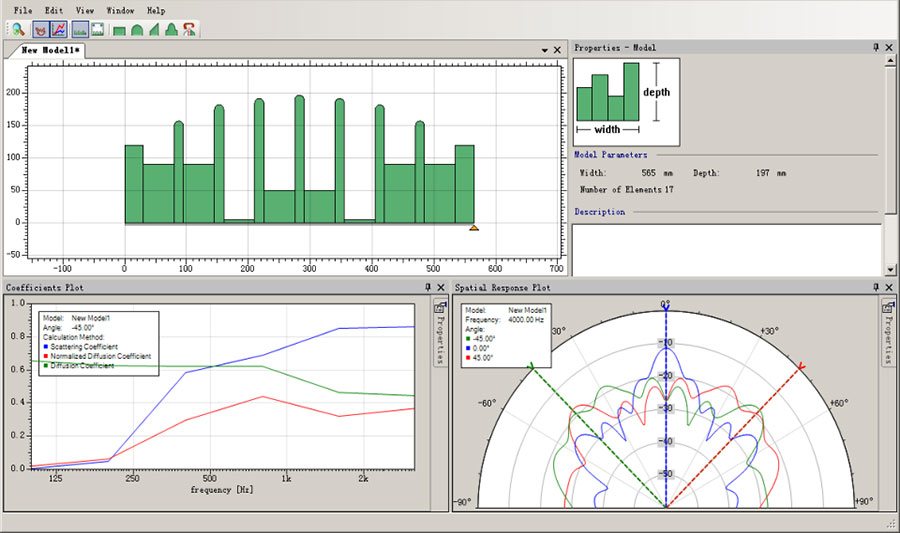Add a bell-curve element shape
The image size is (900, 533).
[171, 30]
